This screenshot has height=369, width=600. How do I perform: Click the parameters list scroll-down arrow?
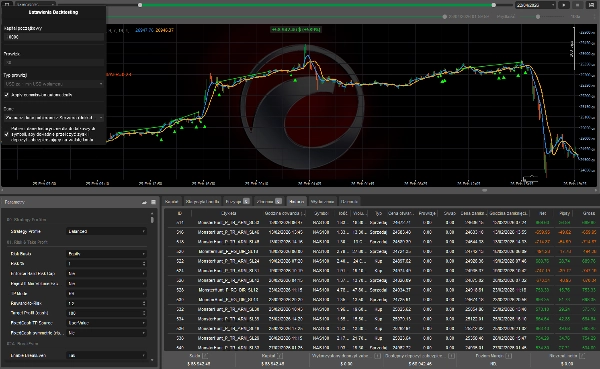[152, 360]
